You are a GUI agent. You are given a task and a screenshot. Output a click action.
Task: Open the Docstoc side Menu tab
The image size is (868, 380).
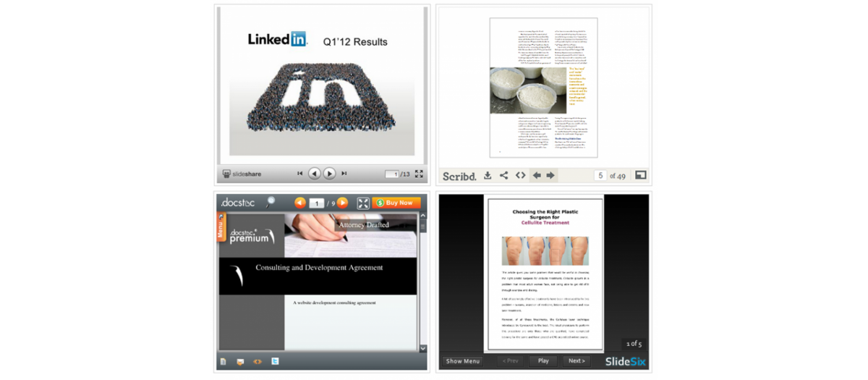coord(221,226)
